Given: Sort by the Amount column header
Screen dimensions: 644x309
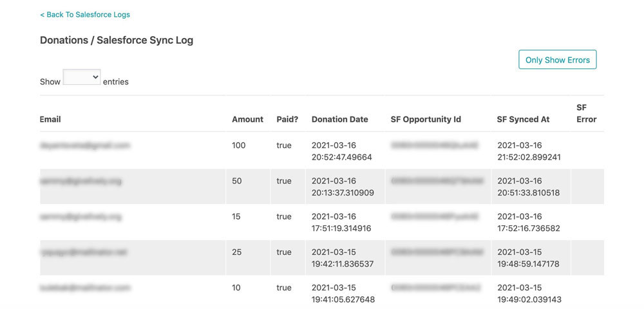Looking at the screenshot, I should (248, 119).
